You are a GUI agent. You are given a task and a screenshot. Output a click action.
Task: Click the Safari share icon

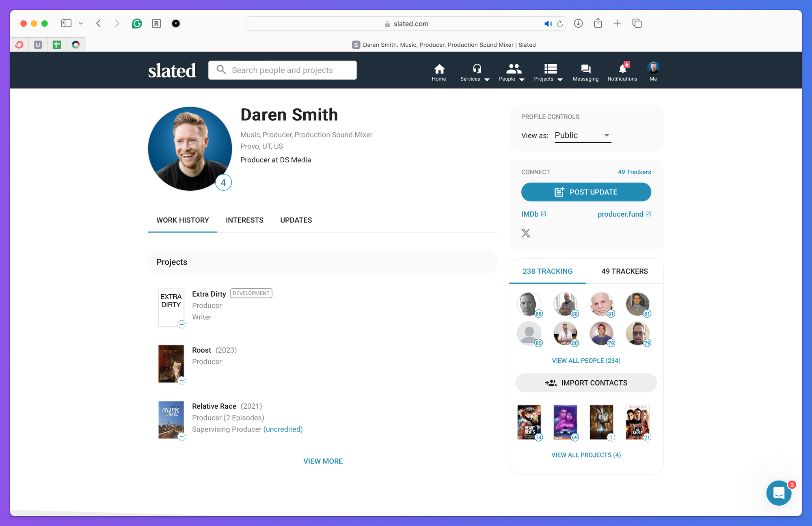598,23
